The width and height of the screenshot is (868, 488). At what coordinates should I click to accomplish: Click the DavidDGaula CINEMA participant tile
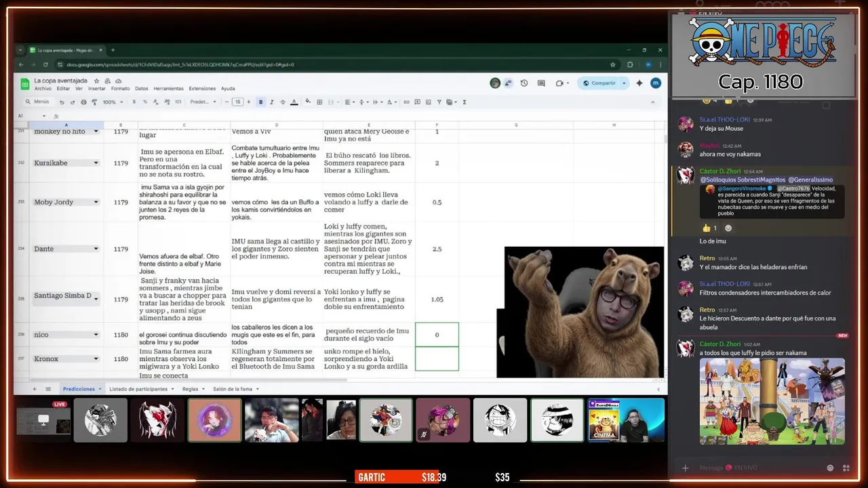(x=626, y=420)
